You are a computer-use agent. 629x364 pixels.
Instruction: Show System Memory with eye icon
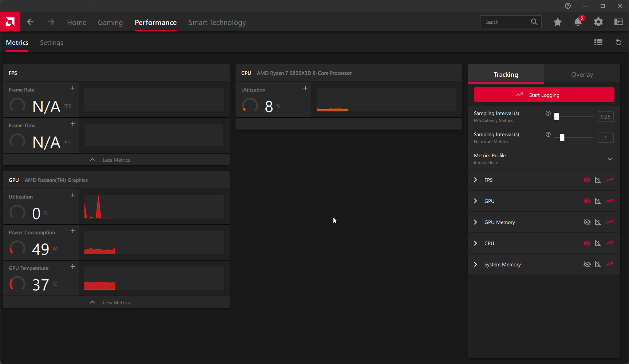587,264
